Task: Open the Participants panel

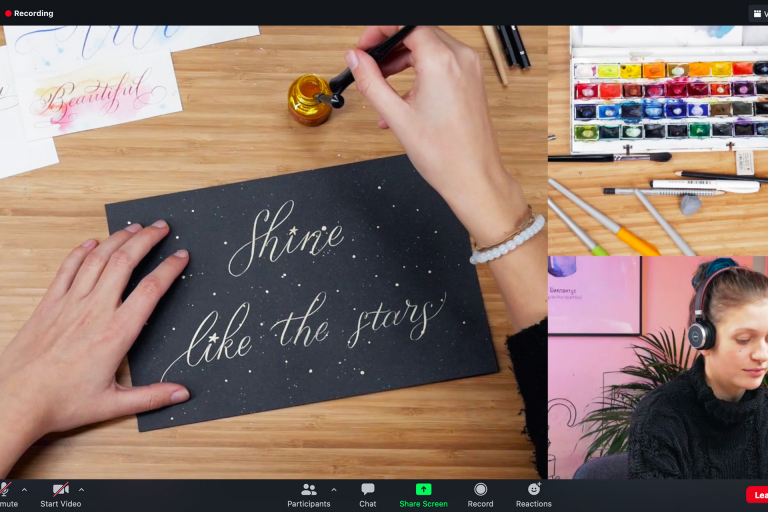Action: click(308, 494)
